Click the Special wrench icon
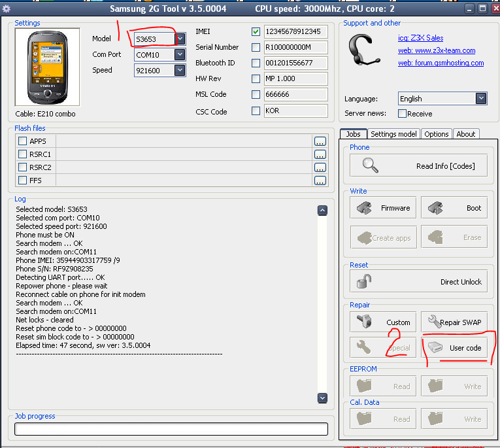The width and height of the screenshot is (500, 448). tap(363, 347)
